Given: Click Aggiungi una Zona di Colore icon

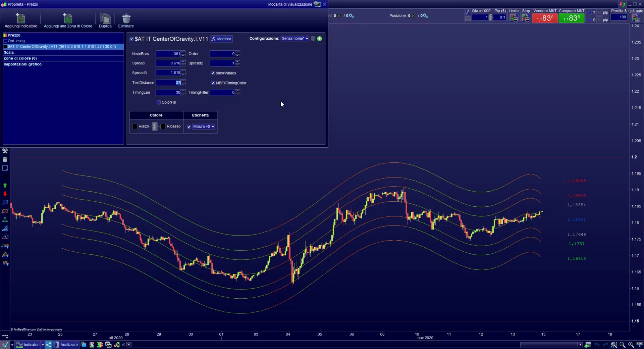Looking at the screenshot, I should pyautogui.click(x=68, y=18).
